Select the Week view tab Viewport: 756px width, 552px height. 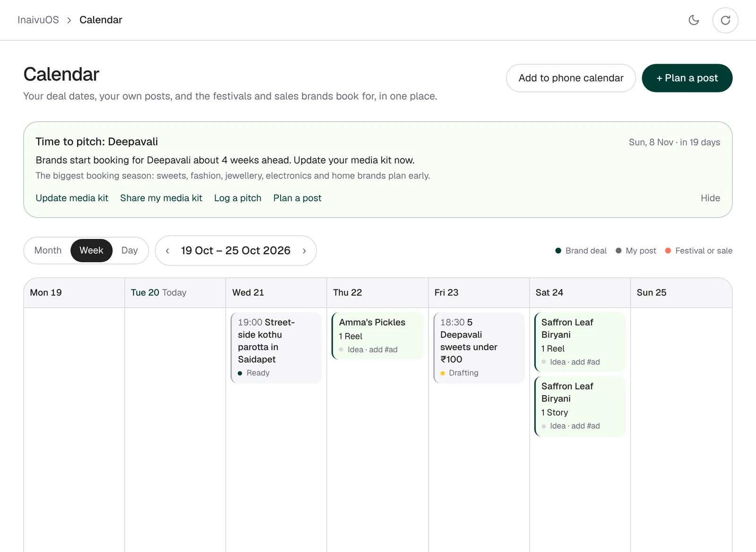pos(91,250)
